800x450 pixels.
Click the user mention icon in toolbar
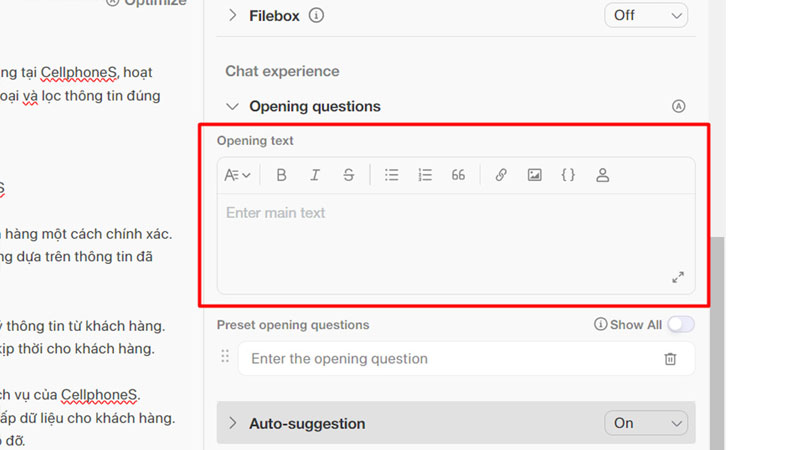[x=602, y=175]
